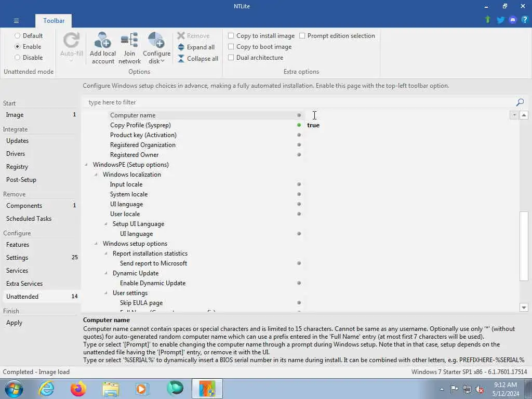
Task: Click gray dot next to Skip EULA page
Action: tap(299, 303)
